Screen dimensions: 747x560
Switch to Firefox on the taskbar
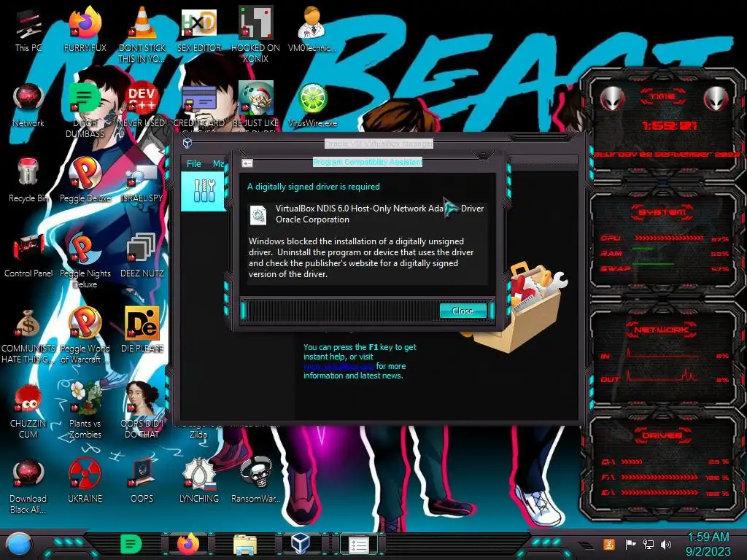click(x=188, y=544)
